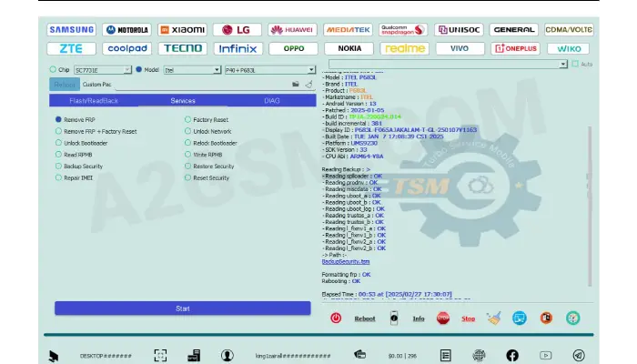The width and height of the screenshot is (637, 364).
Task: Select the OnePlus brand icon
Action: 516,48
